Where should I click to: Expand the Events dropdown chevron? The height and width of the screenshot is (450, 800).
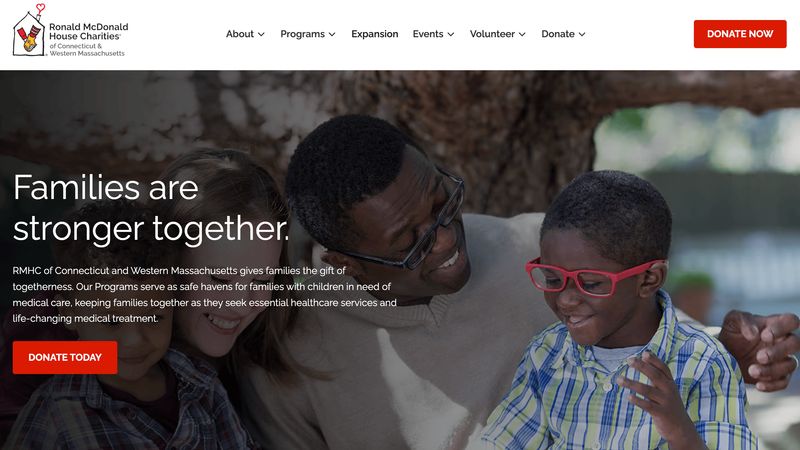point(451,34)
